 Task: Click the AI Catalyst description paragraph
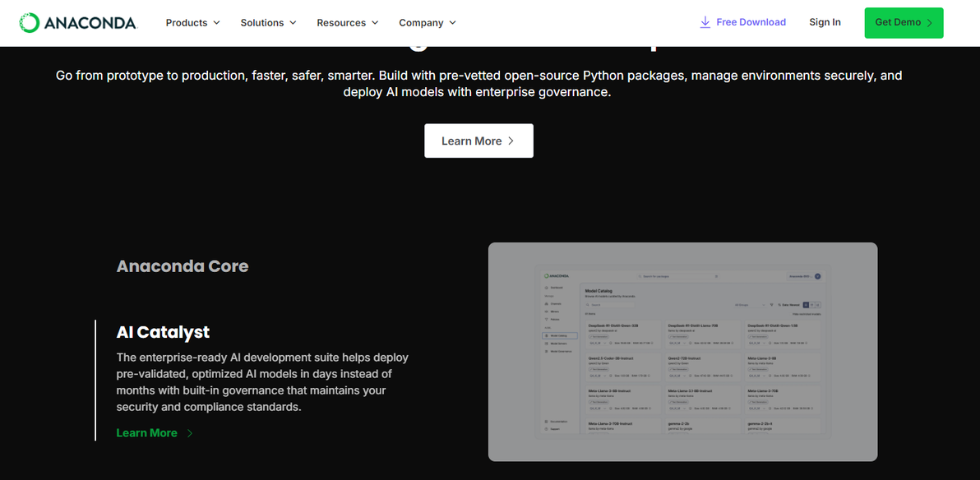[x=262, y=382]
